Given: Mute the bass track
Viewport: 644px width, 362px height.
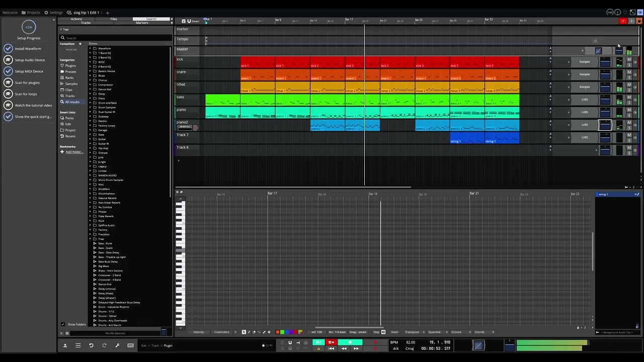Looking at the screenshot, I should click(x=629, y=98).
